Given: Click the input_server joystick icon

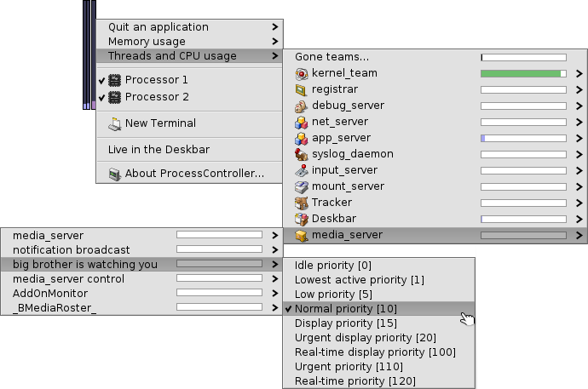Looking at the screenshot, I should [301, 170].
